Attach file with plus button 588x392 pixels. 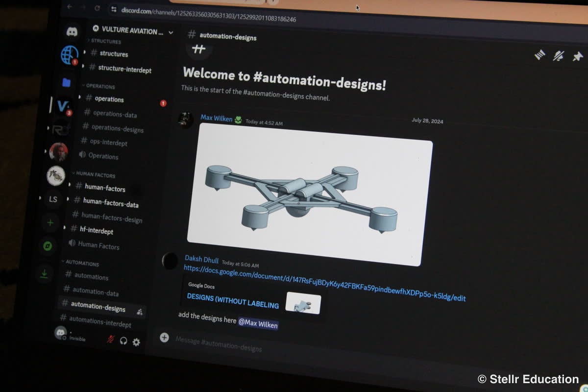pyautogui.click(x=164, y=337)
